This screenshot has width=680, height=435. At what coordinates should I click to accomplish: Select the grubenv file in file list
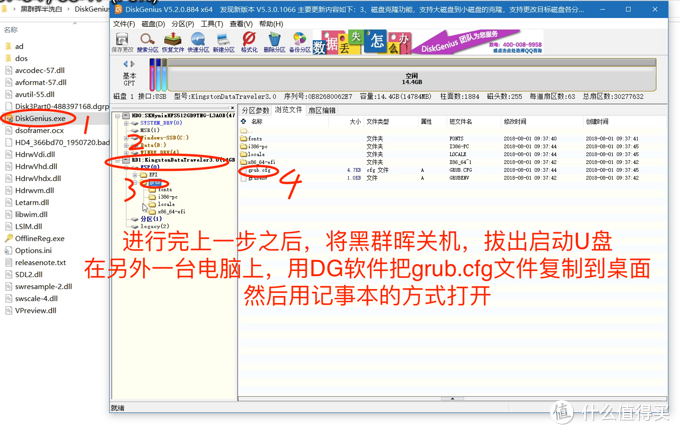[254, 178]
